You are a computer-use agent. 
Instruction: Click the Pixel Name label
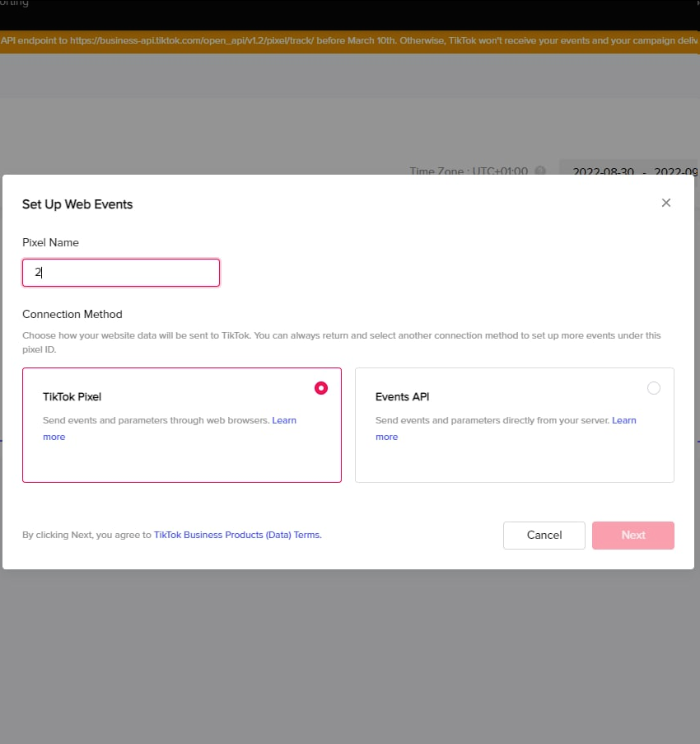click(50, 242)
